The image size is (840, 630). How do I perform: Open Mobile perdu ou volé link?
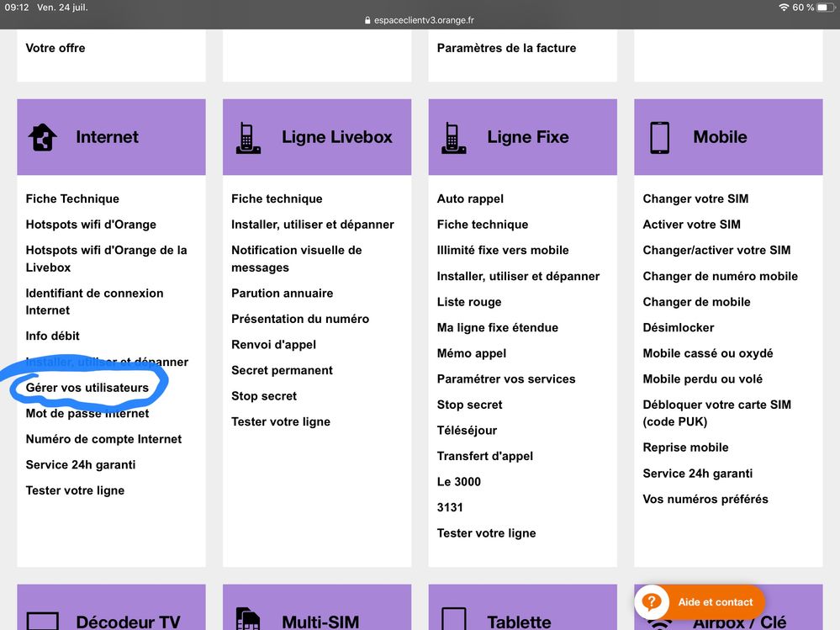click(x=703, y=379)
